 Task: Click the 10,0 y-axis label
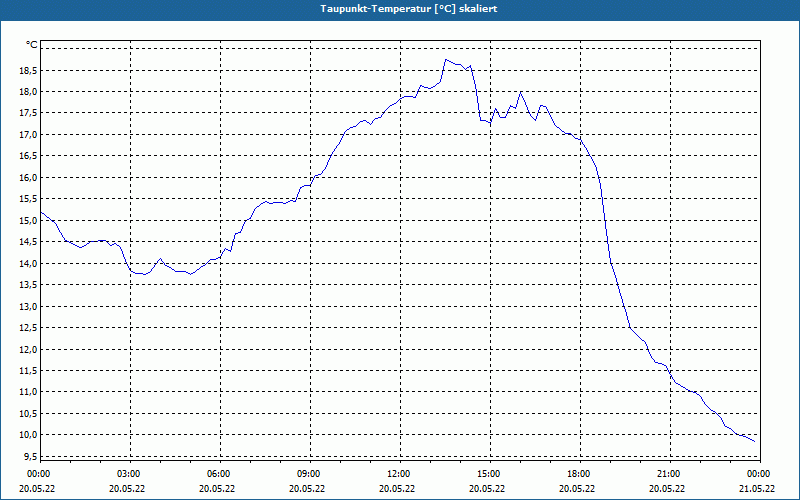[x=29, y=435]
